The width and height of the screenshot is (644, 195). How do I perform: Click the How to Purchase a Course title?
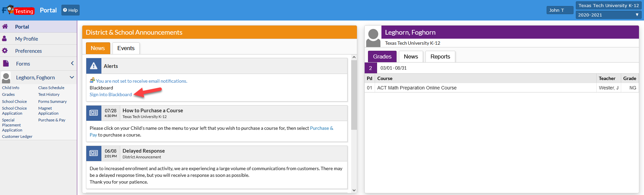click(x=153, y=111)
